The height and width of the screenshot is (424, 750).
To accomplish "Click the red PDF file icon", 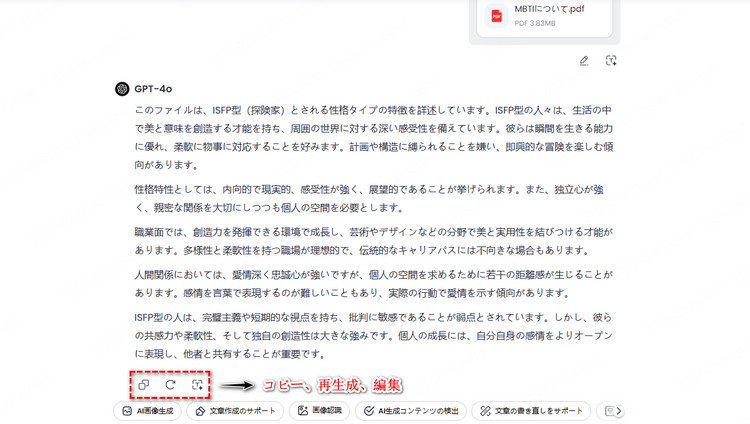I will tap(496, 16).
